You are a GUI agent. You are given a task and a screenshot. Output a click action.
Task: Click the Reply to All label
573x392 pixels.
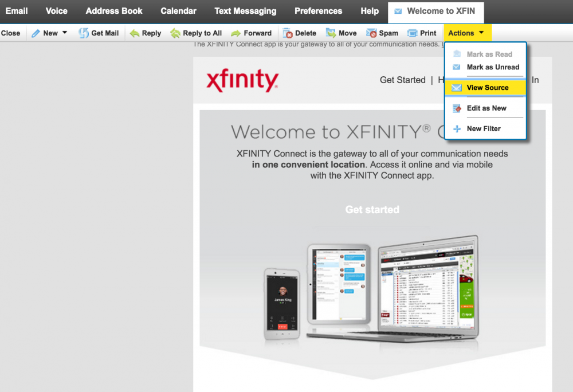click(x=202, y=33)
